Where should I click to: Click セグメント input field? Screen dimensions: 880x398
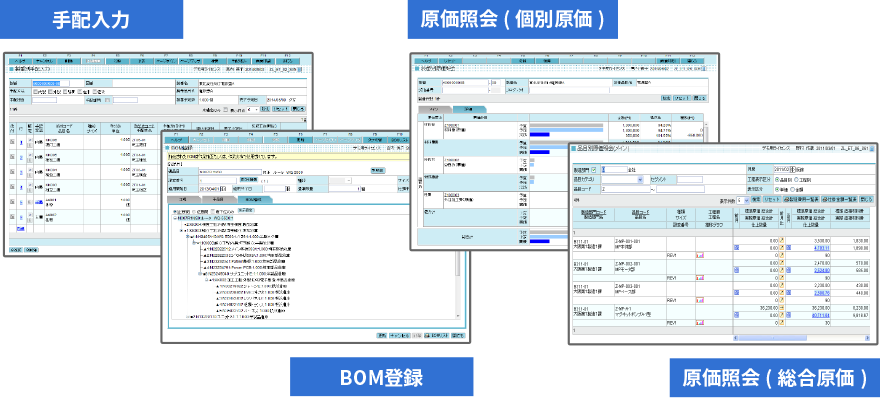(x=690, y=180)
